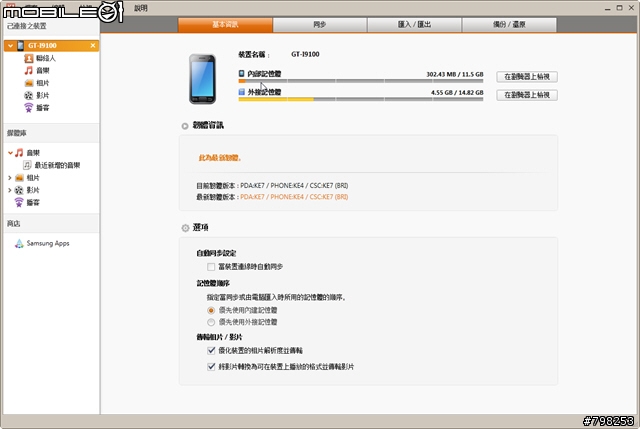Switch to the 基本資訊 tab

[225, 24]
